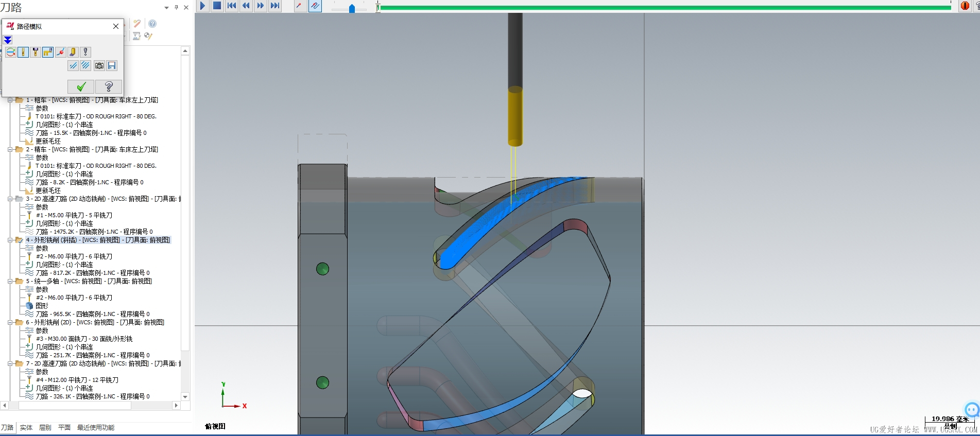The image size is (980, 436).
Task: Open T0101 标准车刀 under 1 - 粗车
Action: (x=96, y=116)
